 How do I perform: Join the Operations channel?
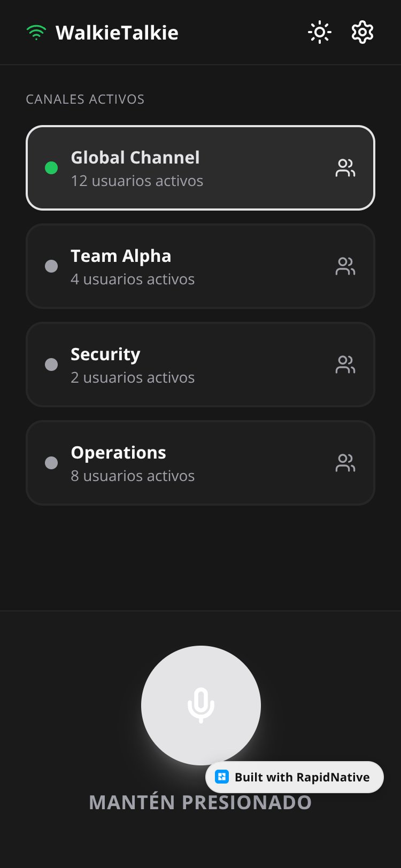[200, 463]
